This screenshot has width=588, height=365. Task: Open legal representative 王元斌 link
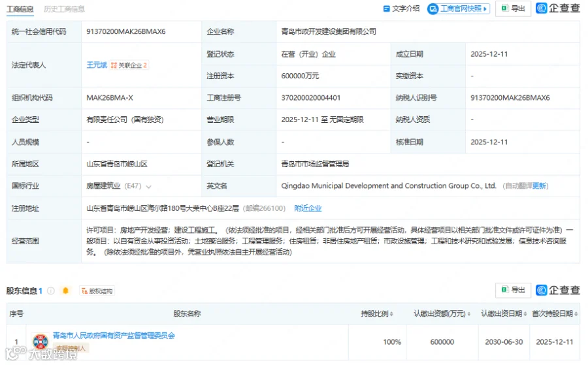tap(97, 65)
